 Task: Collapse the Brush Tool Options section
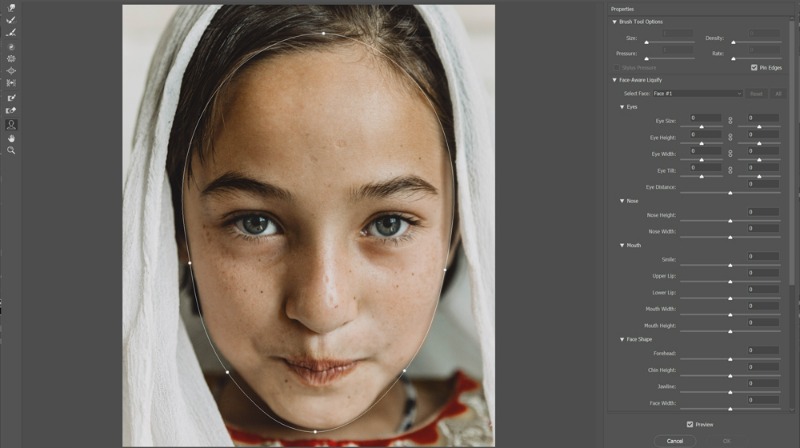point(615,22)
